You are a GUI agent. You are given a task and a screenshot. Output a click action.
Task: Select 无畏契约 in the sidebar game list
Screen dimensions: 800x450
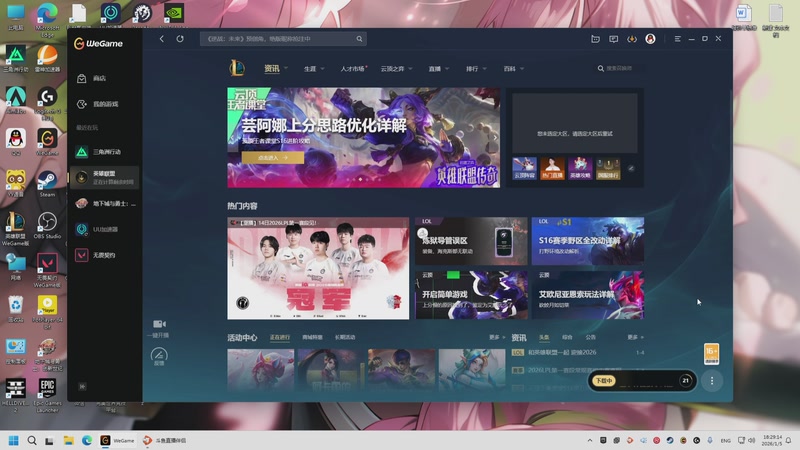(104, 255)
